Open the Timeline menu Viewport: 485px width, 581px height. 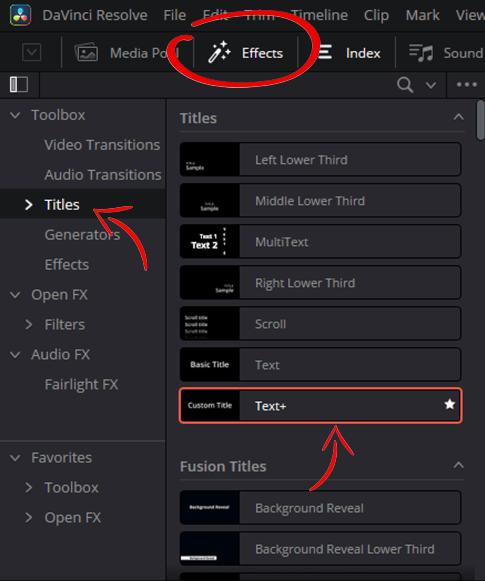(x=319, y=15)
